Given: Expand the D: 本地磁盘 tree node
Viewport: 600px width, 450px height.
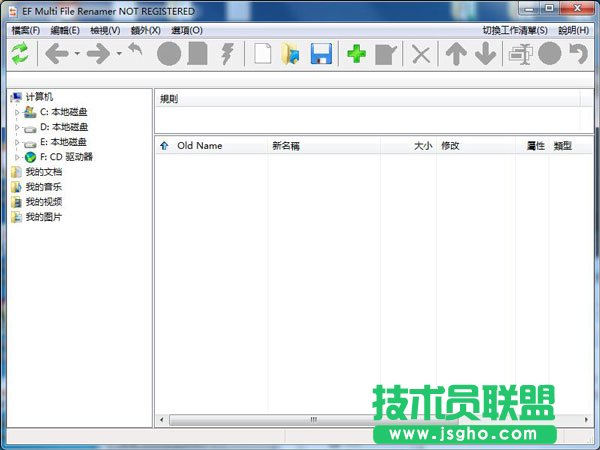Looking at the screenshot, I should (x=17, y=128).
